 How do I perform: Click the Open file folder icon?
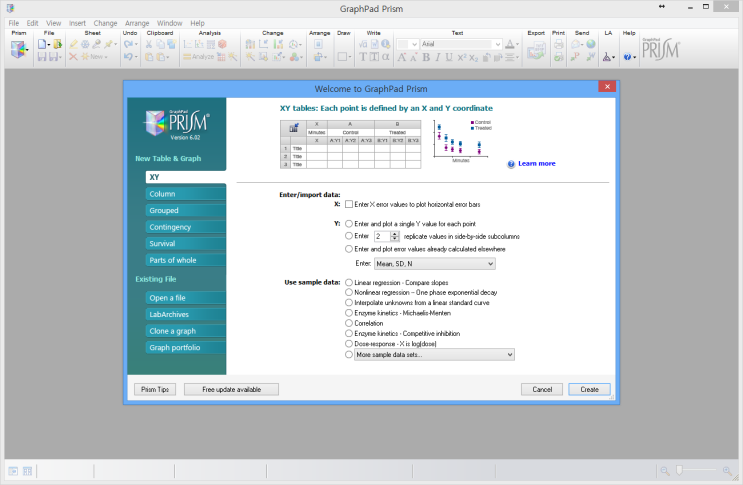[x=57, y=44]
